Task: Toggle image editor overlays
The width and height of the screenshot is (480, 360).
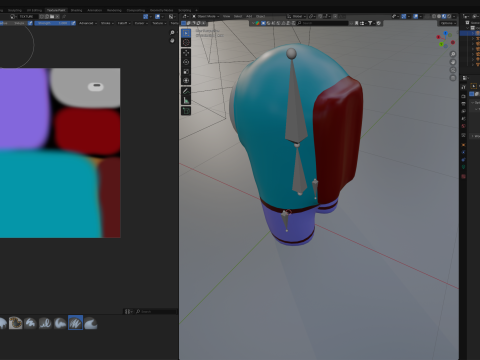Action: pos(157,17)
